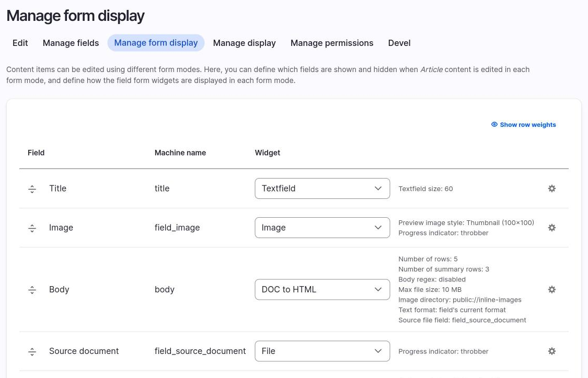Click the 'body' machine name

pyautogui.click(x=165, y=290)
